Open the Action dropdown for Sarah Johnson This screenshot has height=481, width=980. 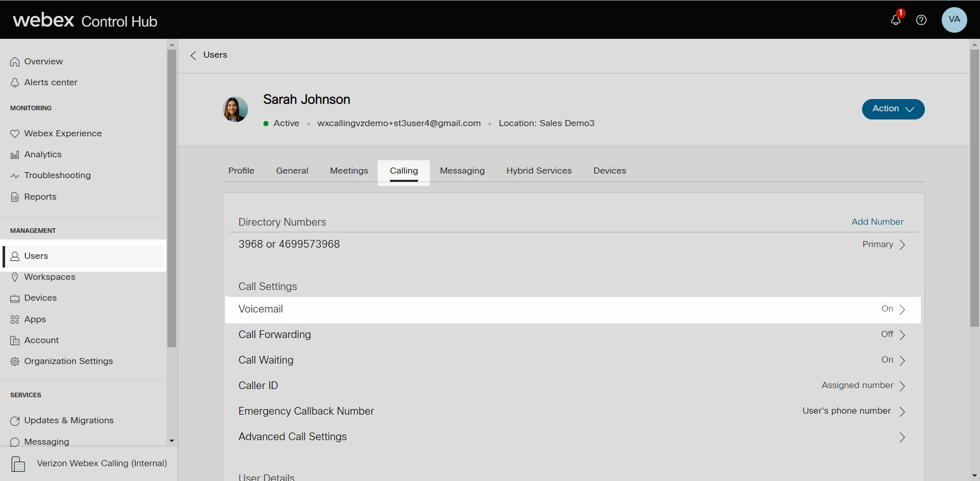tap(893, 109)
